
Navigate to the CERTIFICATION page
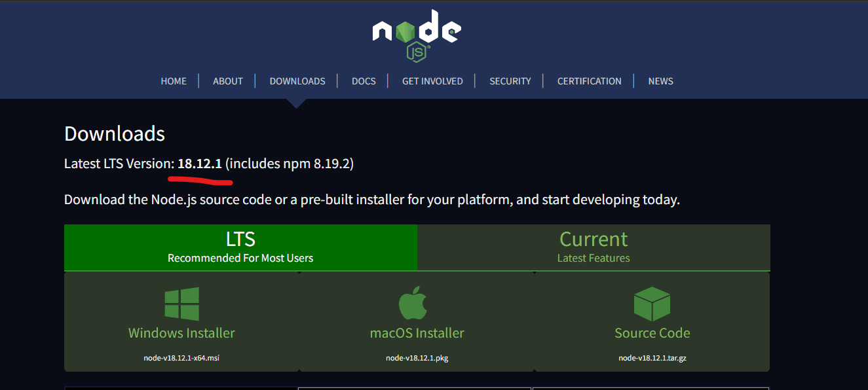[589, 80]
